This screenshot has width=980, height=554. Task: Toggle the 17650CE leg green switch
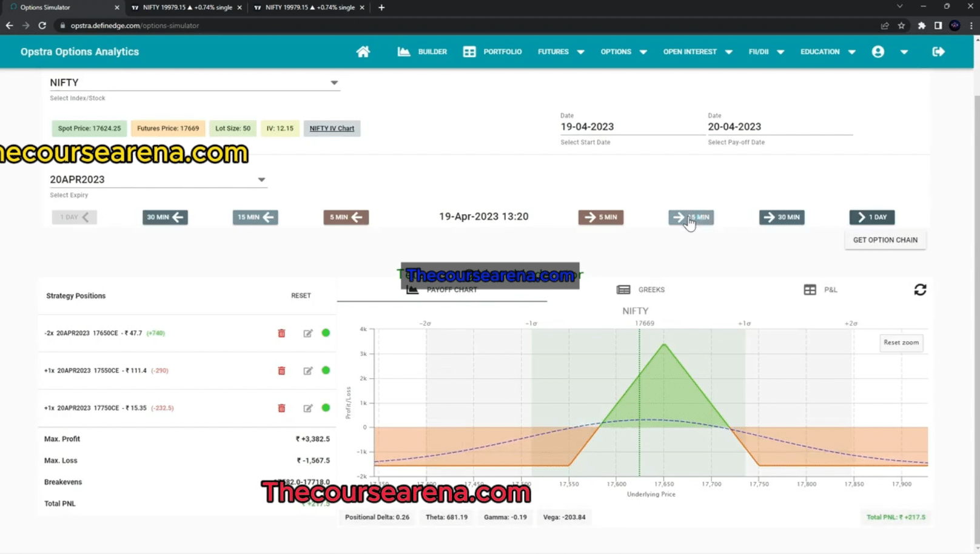pyautogui.click(x=326, y=333)
